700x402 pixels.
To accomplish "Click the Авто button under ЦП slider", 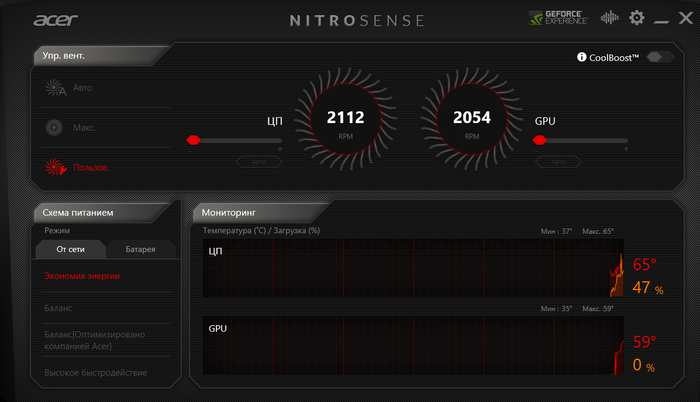I will [259, 162].
